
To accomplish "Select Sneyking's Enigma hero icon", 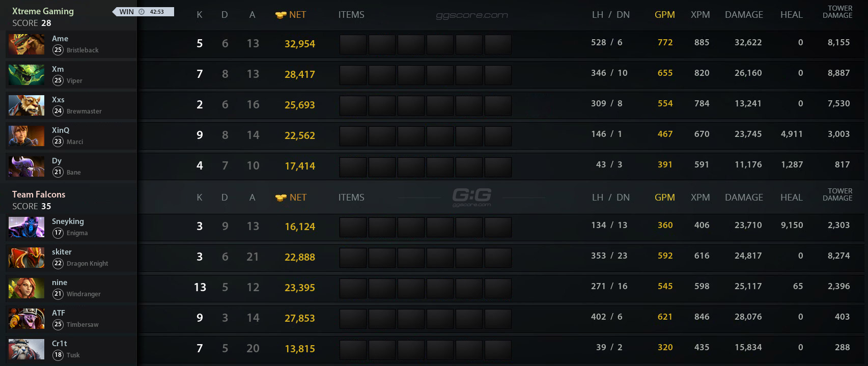I will 26,228.
